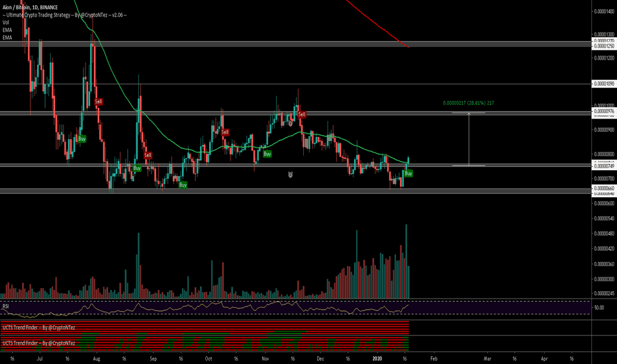Click the Ultimate Crypto Trading Strategy indicator label
617x364 pixels.
pyautogui.click(x=64, y=15)
